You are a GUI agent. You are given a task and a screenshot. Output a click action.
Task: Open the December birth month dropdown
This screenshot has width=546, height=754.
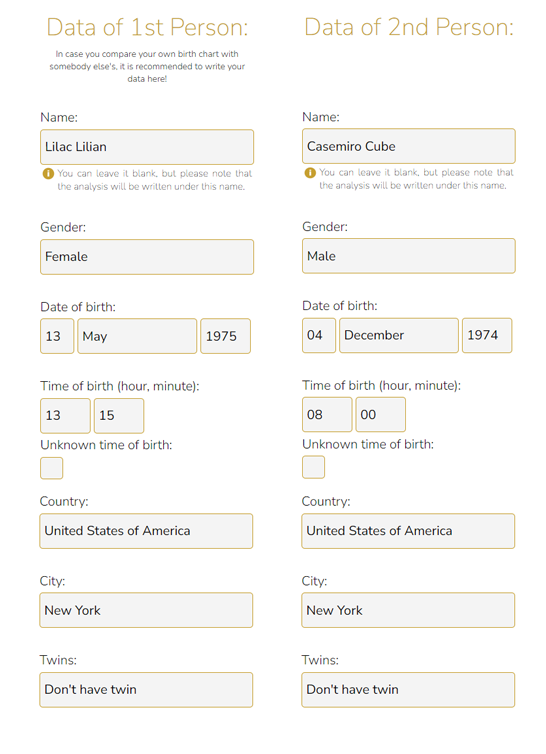click(399, 335)
